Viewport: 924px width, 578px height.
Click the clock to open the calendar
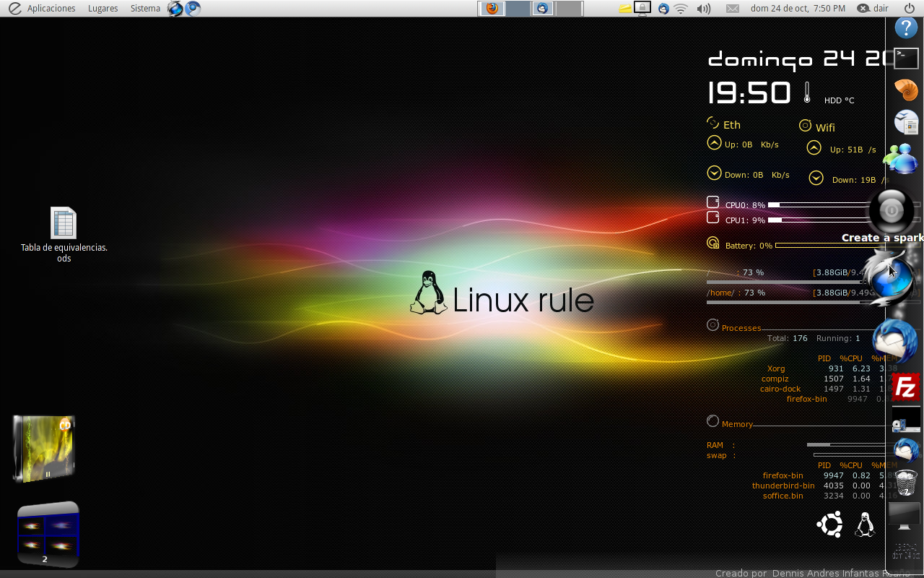tap(798, 8)
